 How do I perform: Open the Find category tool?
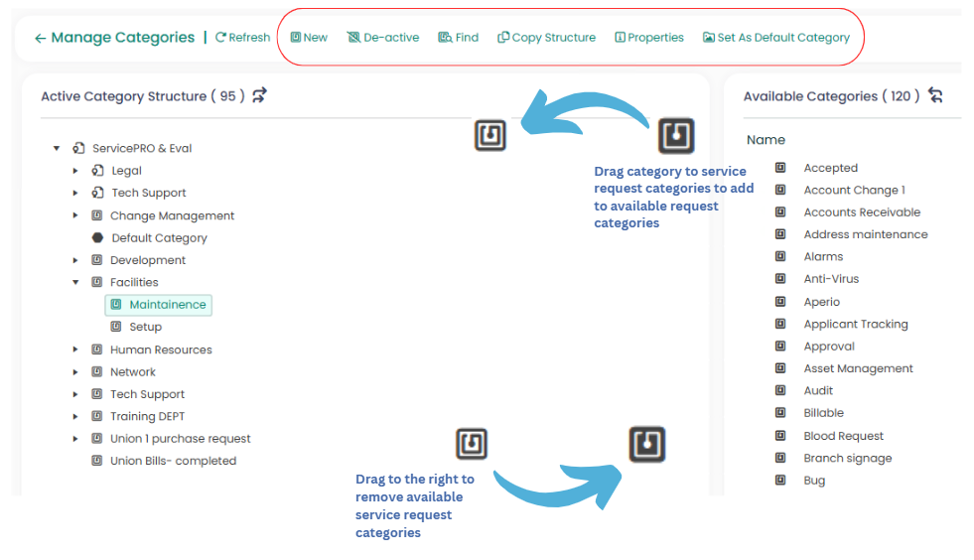coord(458,38)
